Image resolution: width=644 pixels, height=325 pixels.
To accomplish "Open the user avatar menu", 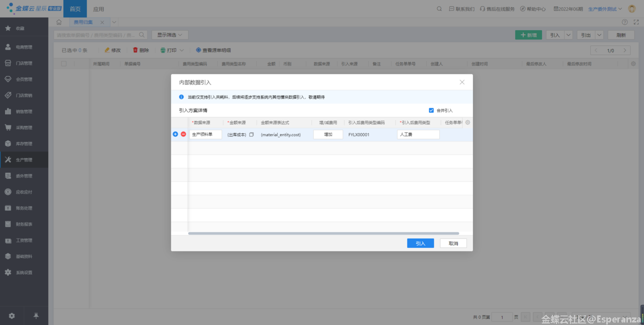I will tap(632, 9).
